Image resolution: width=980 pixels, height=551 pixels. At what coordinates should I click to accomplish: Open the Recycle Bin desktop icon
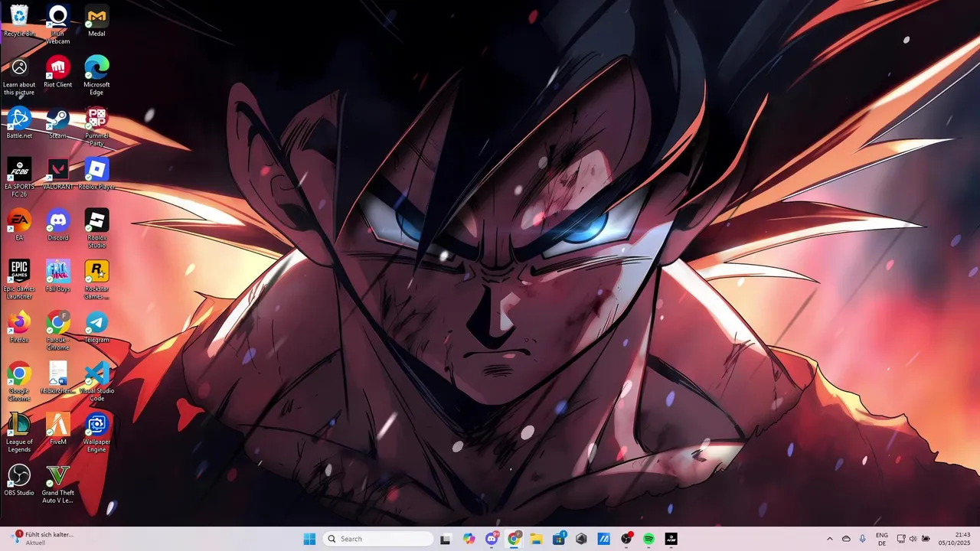tap(19, 21)
